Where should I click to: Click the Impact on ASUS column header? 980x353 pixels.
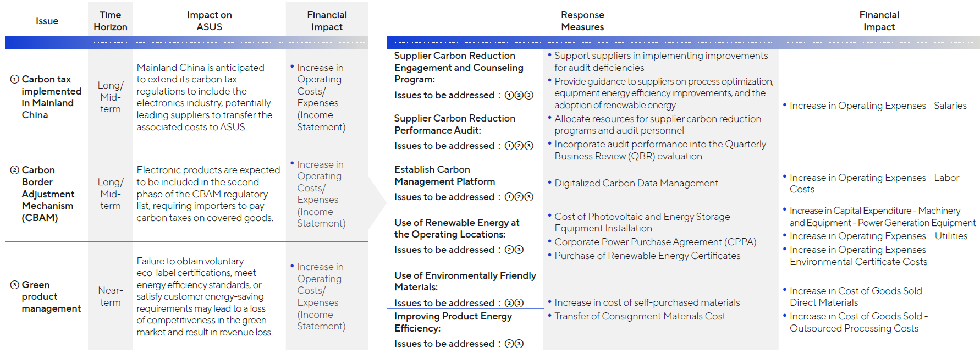coord(209,21)
